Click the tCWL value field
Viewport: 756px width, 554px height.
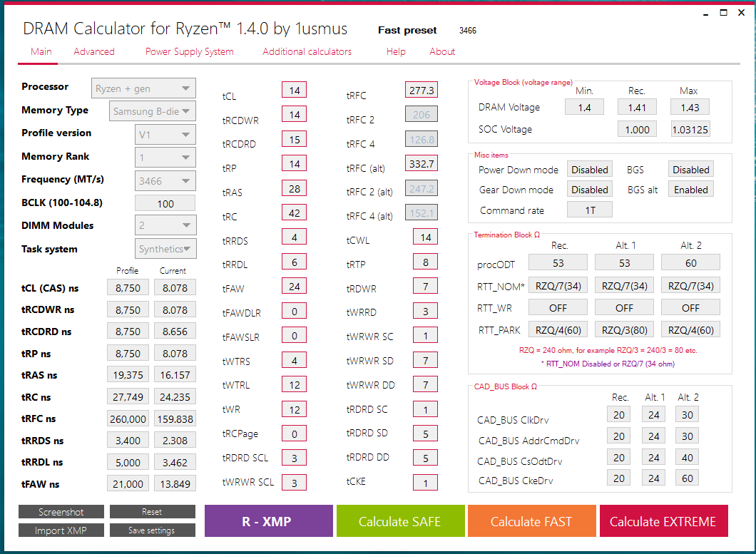pos(425,237)
